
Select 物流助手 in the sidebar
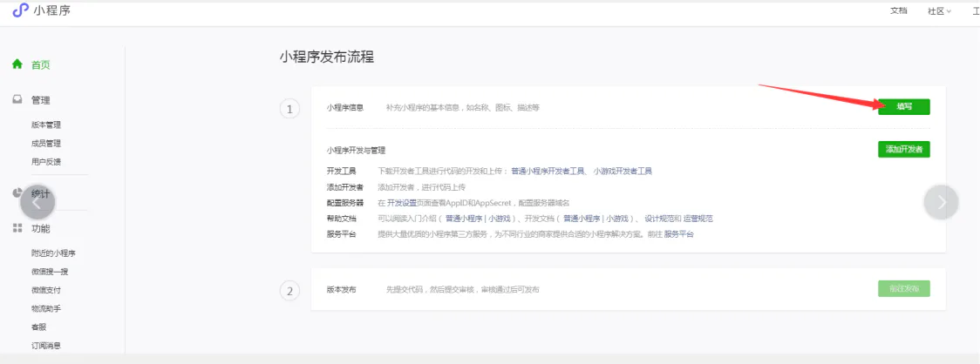coord(46,308)
